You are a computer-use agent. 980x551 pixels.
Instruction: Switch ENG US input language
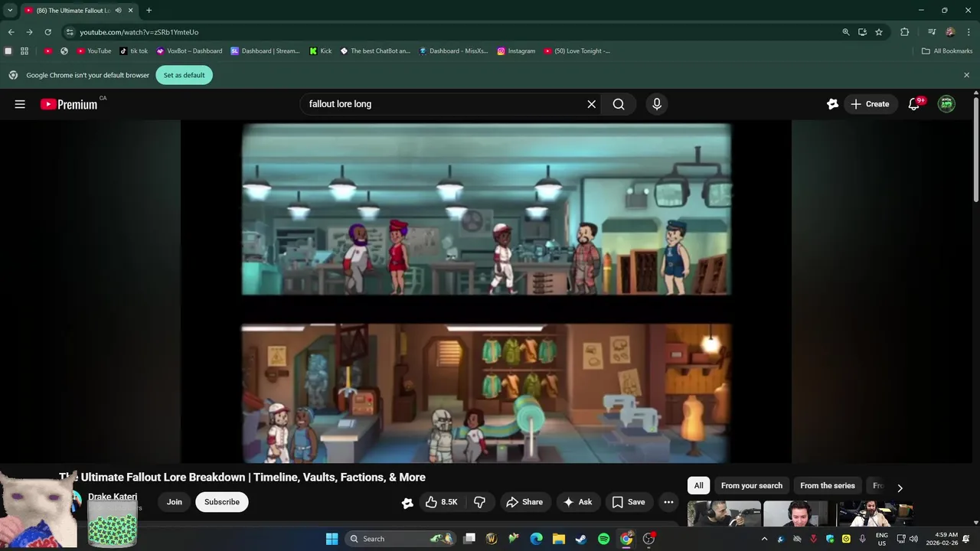point(882,539)
